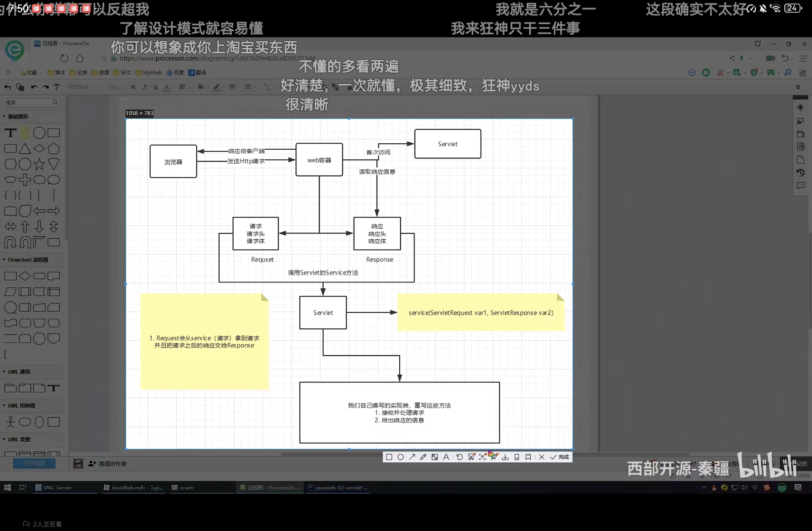Open the MyWeb bookmark folder

pyautogui.click(x=149, y=73)
